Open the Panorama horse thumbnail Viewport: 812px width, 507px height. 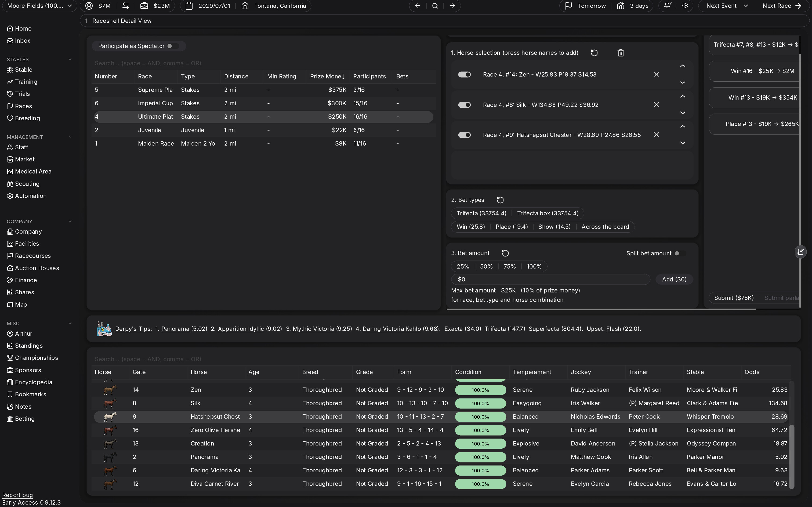point(110,457)
